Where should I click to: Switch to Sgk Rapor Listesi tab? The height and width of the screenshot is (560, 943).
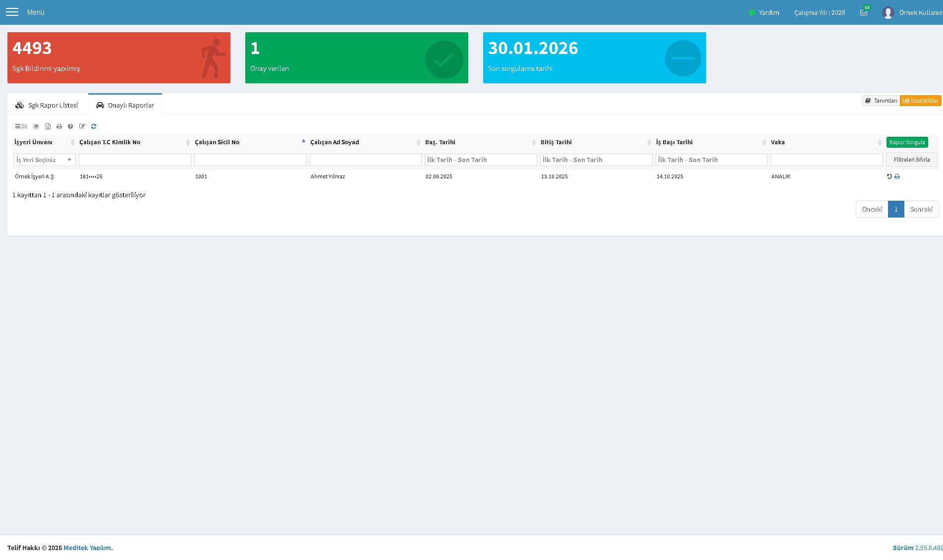click(48, 105)
